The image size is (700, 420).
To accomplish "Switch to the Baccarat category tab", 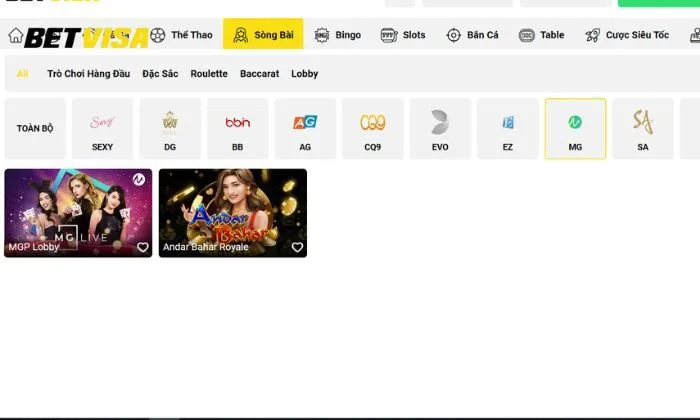I will (x=259, y=74).
